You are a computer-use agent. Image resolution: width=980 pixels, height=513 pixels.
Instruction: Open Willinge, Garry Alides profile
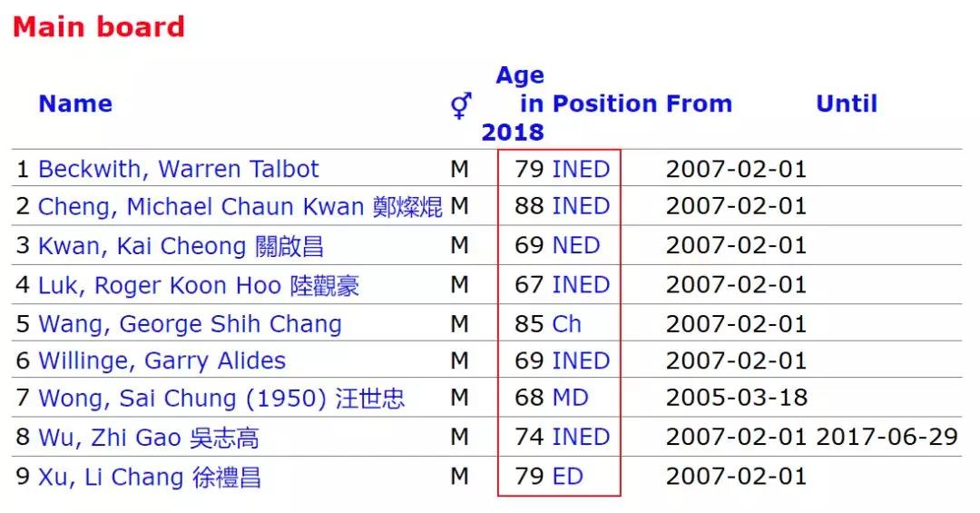pos(162,361)
